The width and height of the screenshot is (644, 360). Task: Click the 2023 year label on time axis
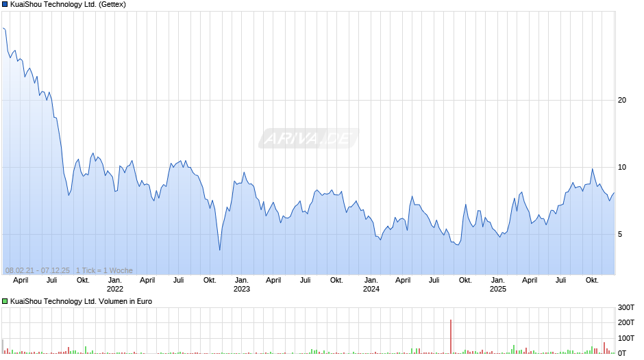pos(241,289)
